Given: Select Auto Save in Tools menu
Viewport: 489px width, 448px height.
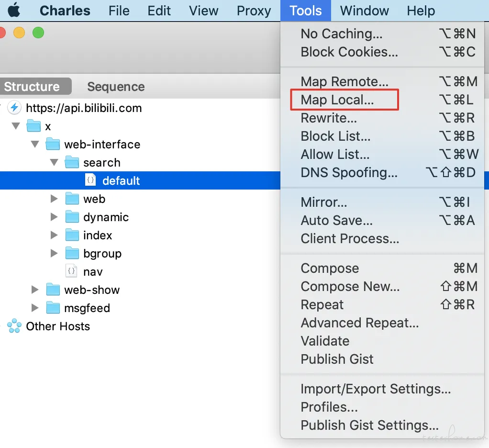Looking at the screenshot, I should click(382, 220).
